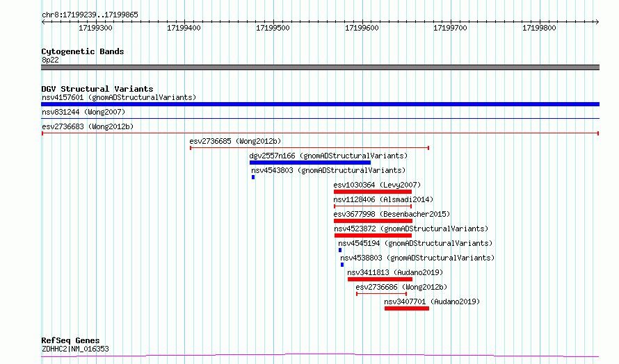Click the Cytogenetic Bands track title
Image resolution: width=619 pixels, height=364 pixels.
83,51
